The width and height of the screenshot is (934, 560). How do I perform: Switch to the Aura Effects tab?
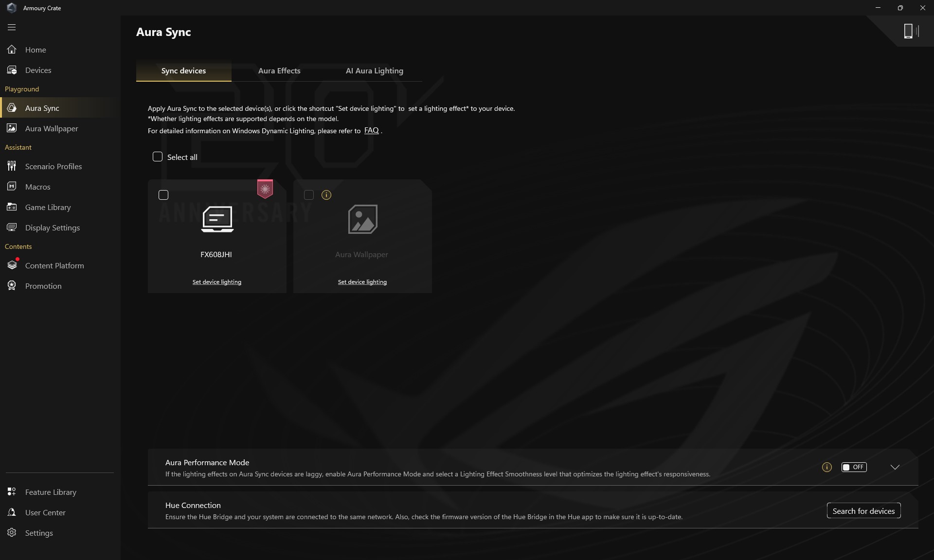pos(279,71)
